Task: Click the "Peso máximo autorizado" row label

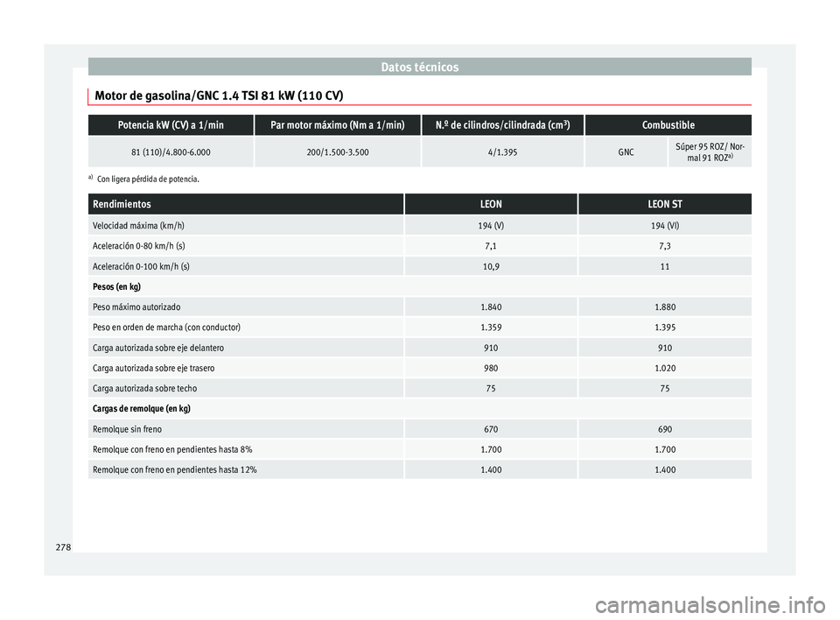Action: tap(136, 307)
